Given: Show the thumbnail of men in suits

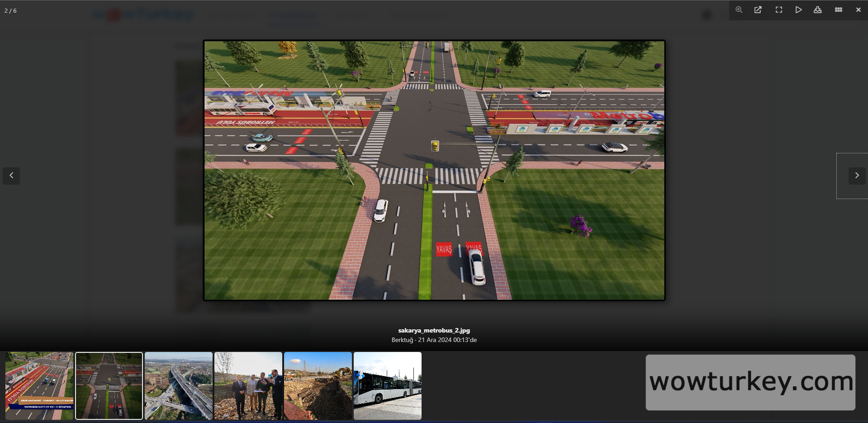Looking at the screenshot, I should [248, 386].
